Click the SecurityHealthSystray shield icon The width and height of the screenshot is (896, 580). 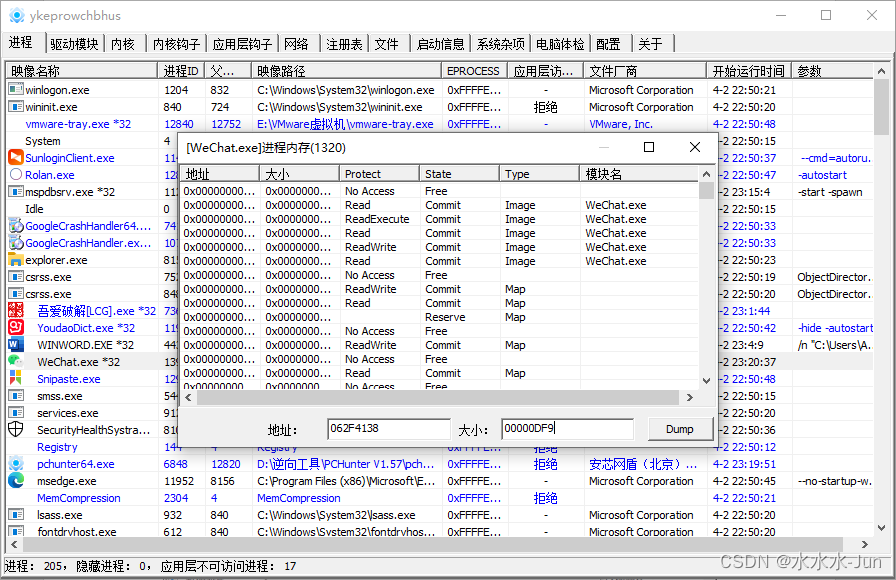15,429
